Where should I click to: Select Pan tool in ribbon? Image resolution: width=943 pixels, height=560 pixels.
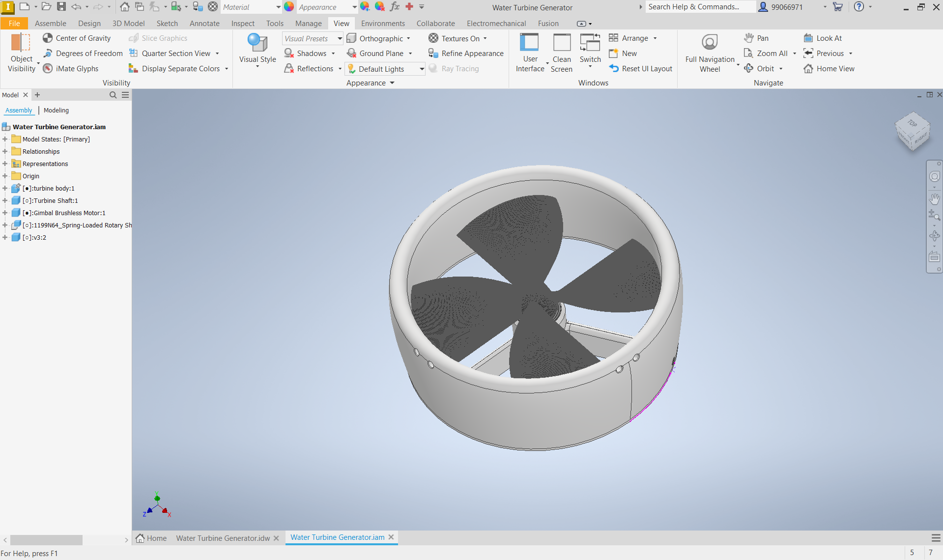(x=756, y=38)
